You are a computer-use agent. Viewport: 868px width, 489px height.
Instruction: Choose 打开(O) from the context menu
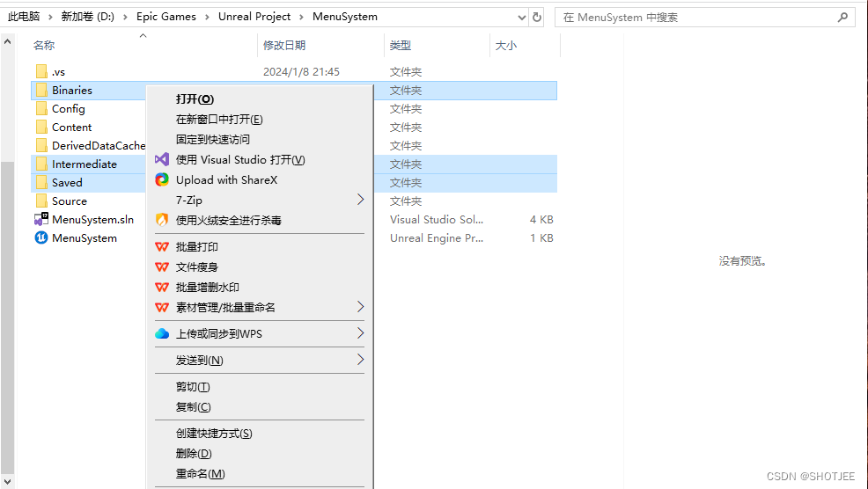click(x=195, y=99)
